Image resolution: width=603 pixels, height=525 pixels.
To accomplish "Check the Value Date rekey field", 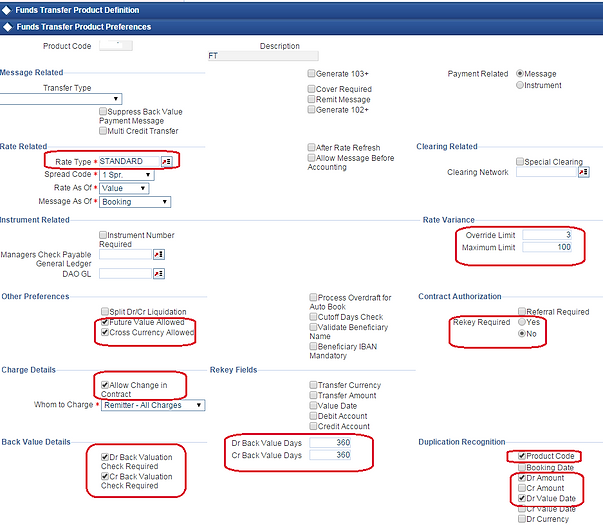I will [313, 405].
